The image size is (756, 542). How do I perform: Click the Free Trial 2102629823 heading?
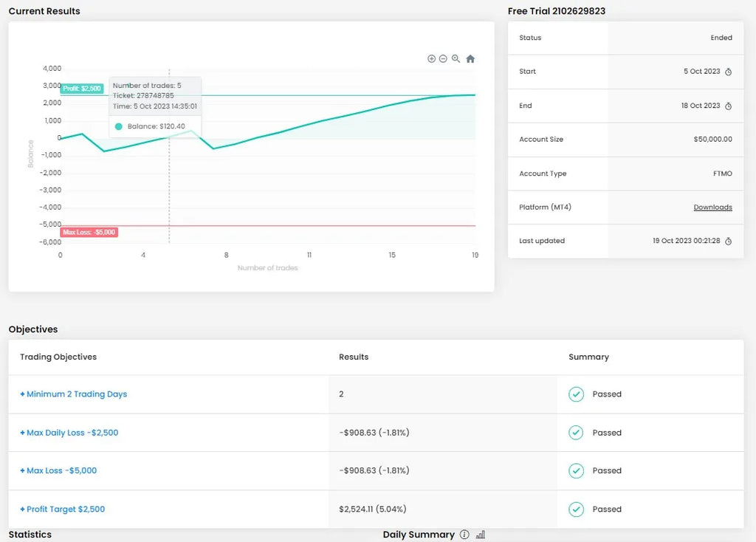[557, 11]
